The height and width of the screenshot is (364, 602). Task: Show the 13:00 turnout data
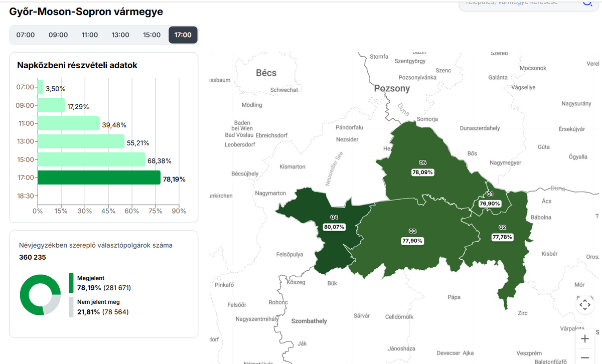coord(120,35)
